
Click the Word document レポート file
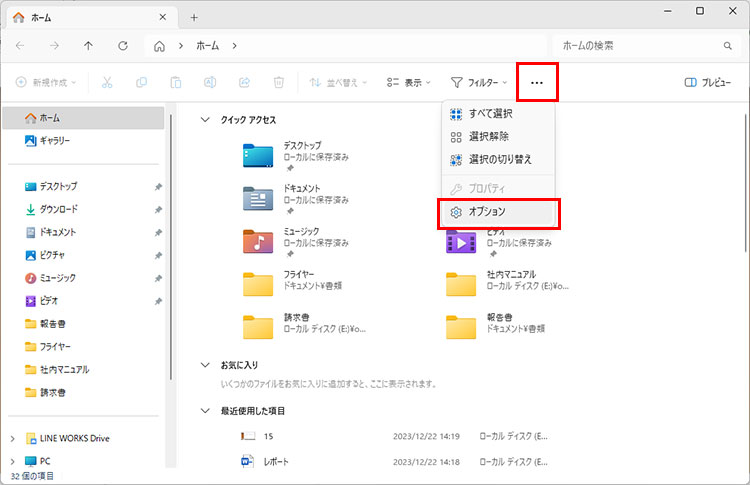(275, 461)
